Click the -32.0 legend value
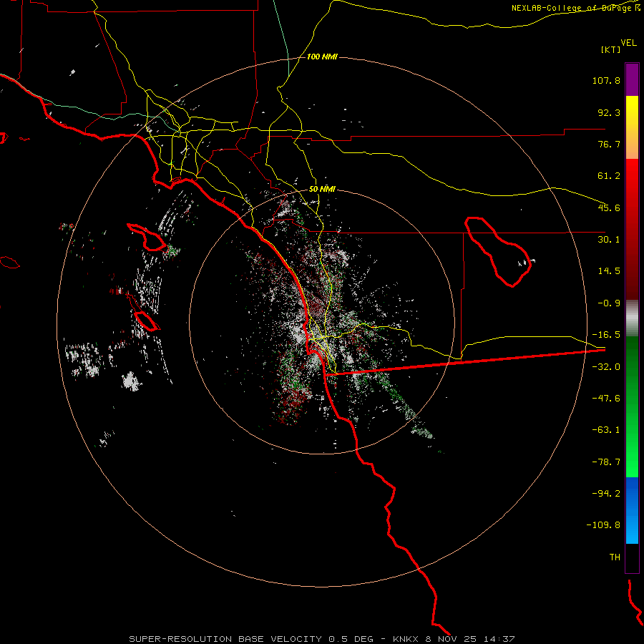 pos(606,367)
